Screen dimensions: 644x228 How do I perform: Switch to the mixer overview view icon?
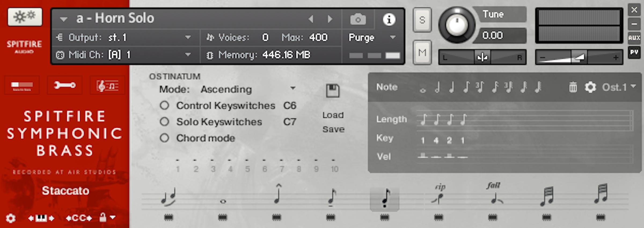tap(22, 85)
